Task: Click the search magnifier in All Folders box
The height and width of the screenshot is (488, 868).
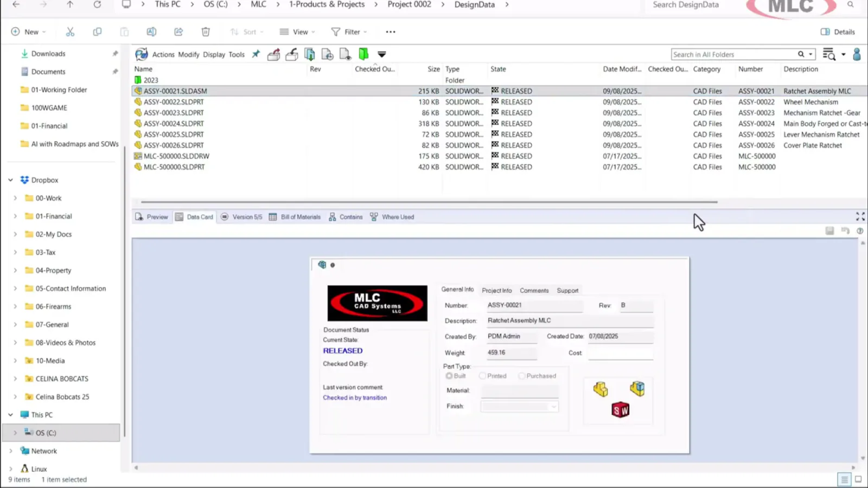Action: point(801,54)
